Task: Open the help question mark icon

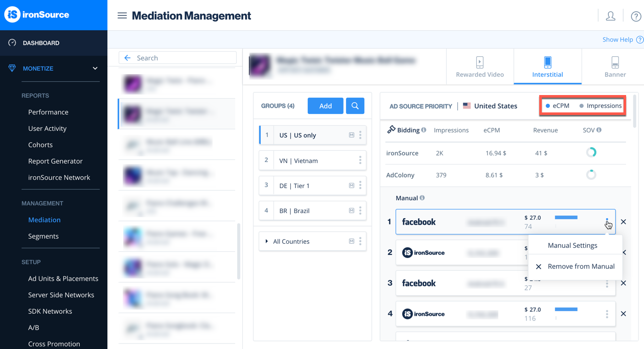Action: point(636,16)
